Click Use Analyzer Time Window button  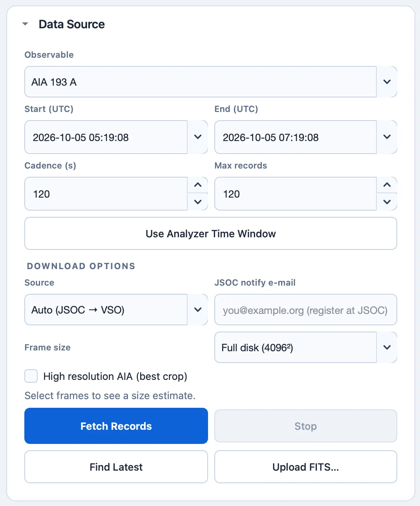tap(211, 233)
